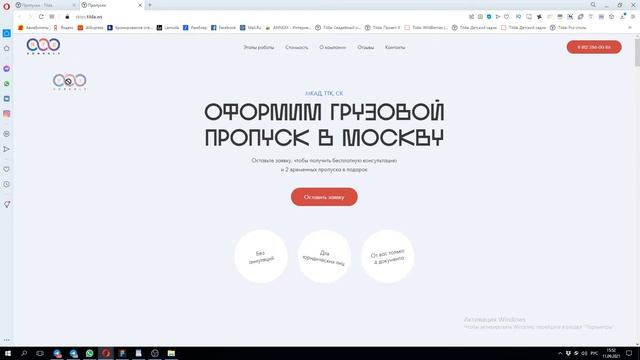Click the browser Reload button
Screen dimensions: 640x360
41,17
